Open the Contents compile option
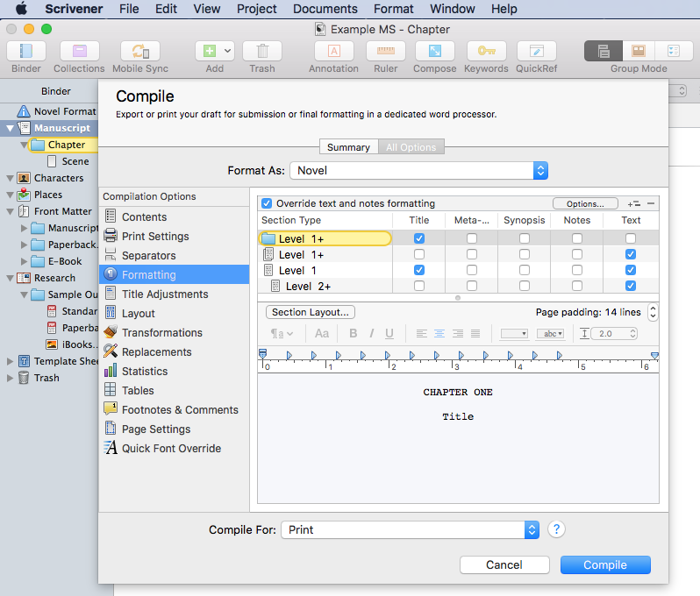 pos(174,216)
